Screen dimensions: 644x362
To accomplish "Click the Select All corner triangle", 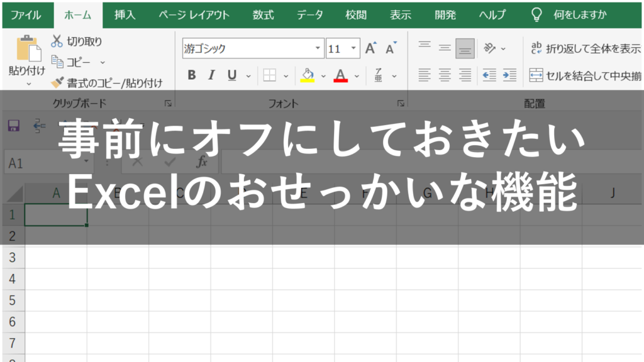I will (x=15, y=193).
